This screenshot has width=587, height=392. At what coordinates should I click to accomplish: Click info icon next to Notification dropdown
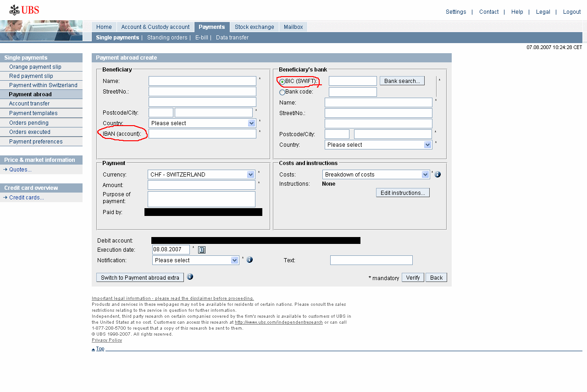[x=249, y=259]
